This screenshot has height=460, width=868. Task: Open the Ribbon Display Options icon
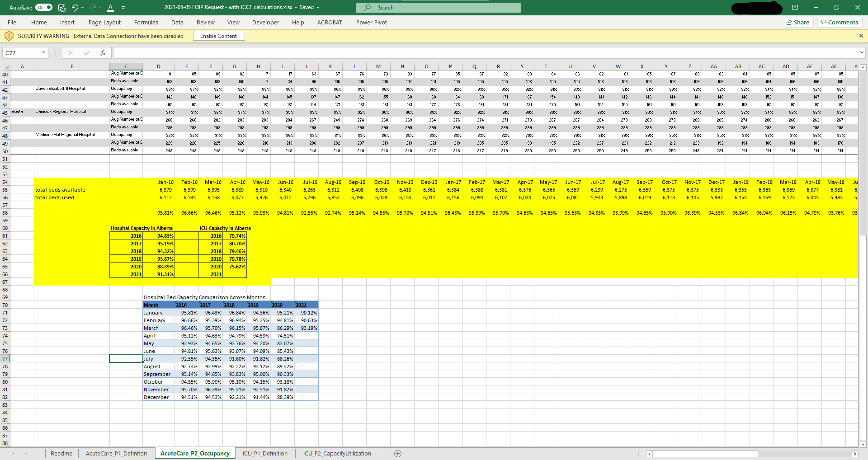coord(795,8)
